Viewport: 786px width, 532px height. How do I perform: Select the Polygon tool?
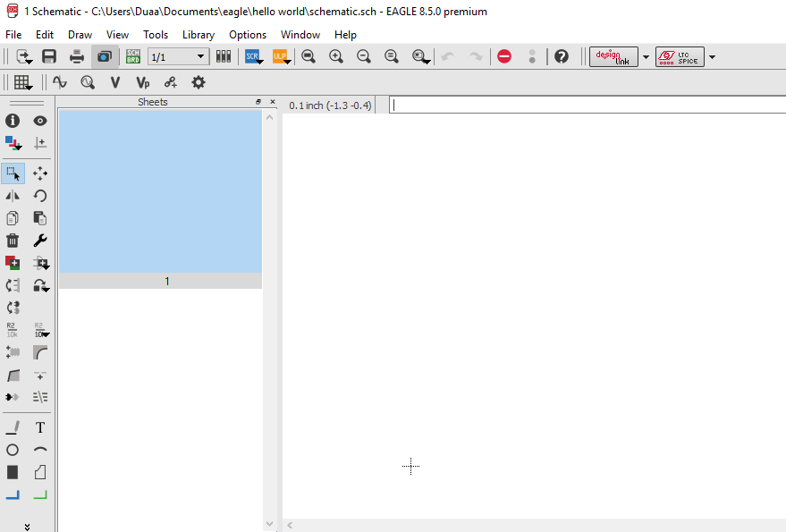tap(40, 472)
